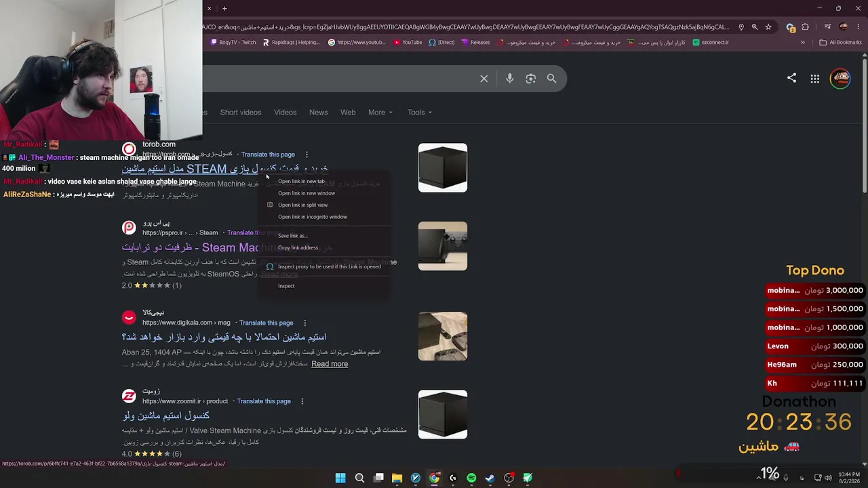868x488 pixels.
Task: Switch to the News results tab
Action: 319,113
